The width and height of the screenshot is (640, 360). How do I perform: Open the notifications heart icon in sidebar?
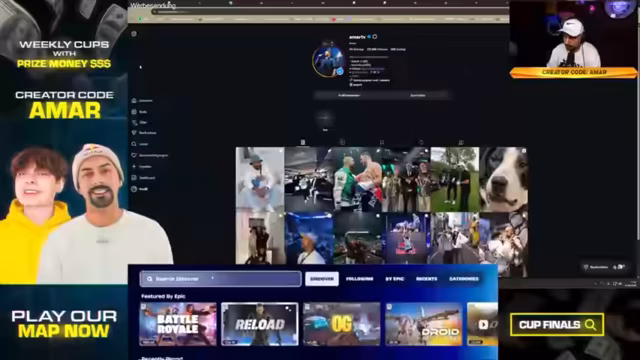click(x=134, y=155)
